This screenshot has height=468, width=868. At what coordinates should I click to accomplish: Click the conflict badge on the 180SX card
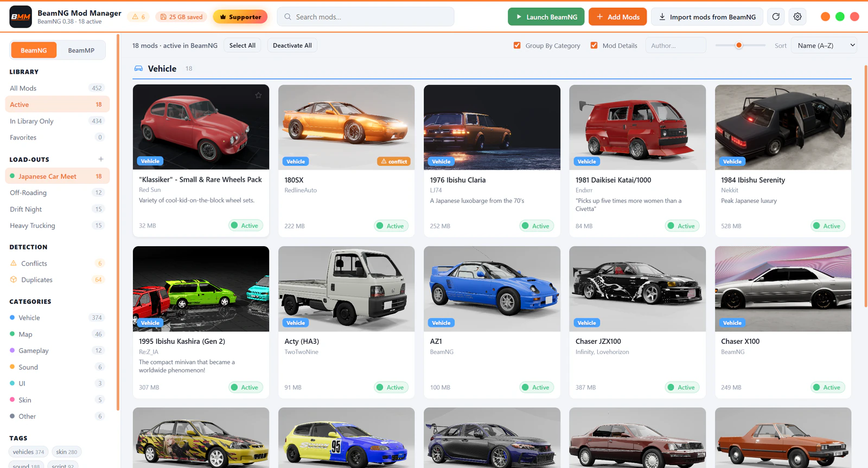(x=394, y=162)
